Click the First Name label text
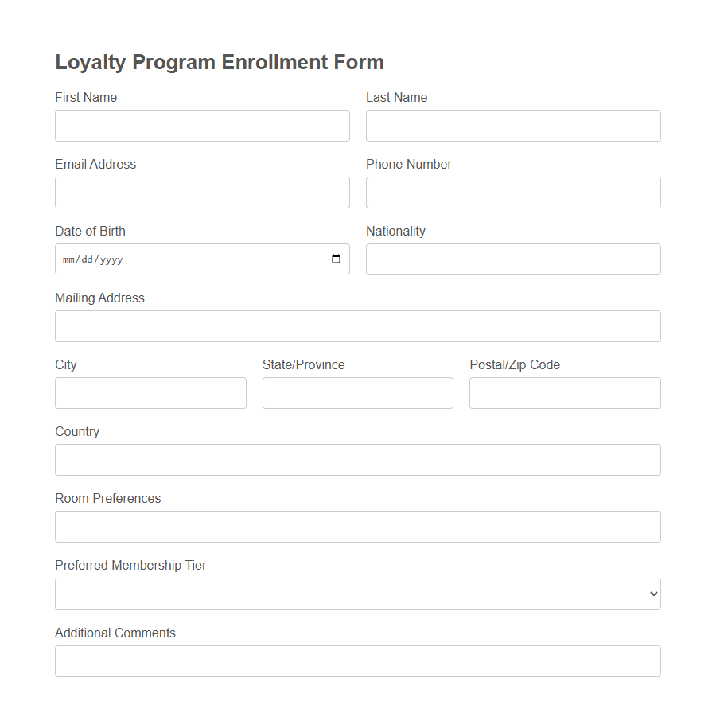 point(86,97)
